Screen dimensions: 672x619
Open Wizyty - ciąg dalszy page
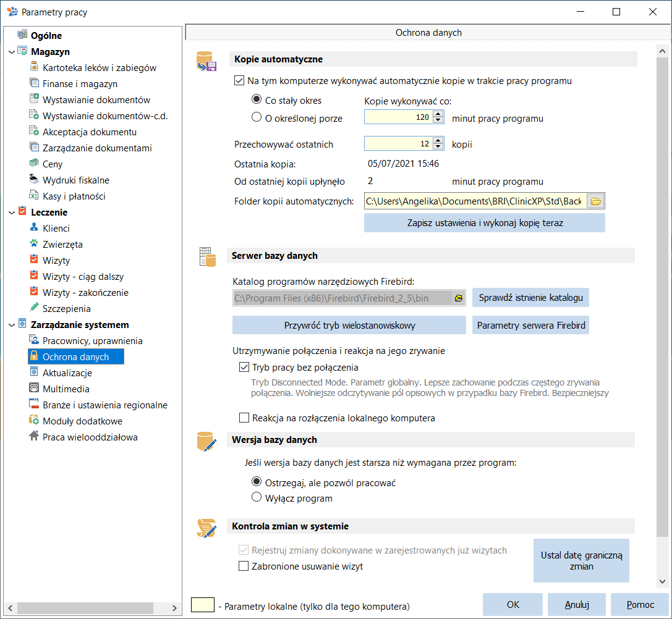(83, 277)
